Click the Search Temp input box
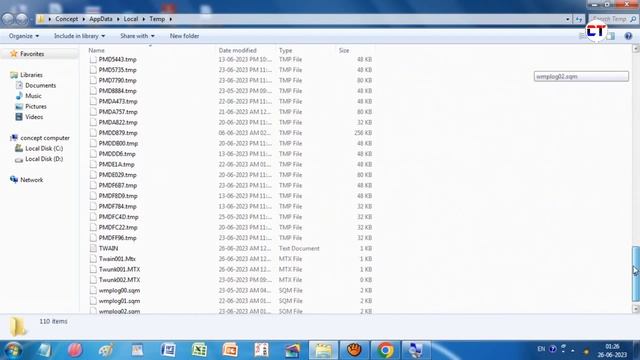The height and width of the screenshot is (360, 640). (x=612, y=19)
